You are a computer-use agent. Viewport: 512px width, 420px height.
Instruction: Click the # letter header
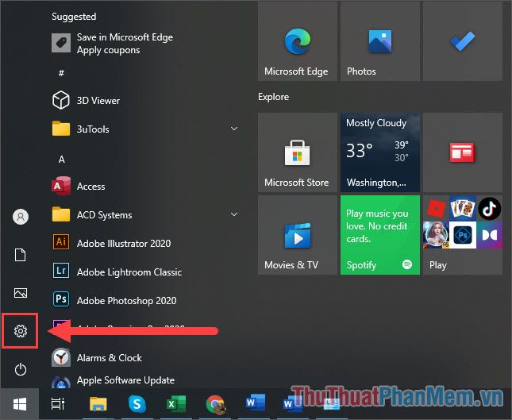[61, 72]
